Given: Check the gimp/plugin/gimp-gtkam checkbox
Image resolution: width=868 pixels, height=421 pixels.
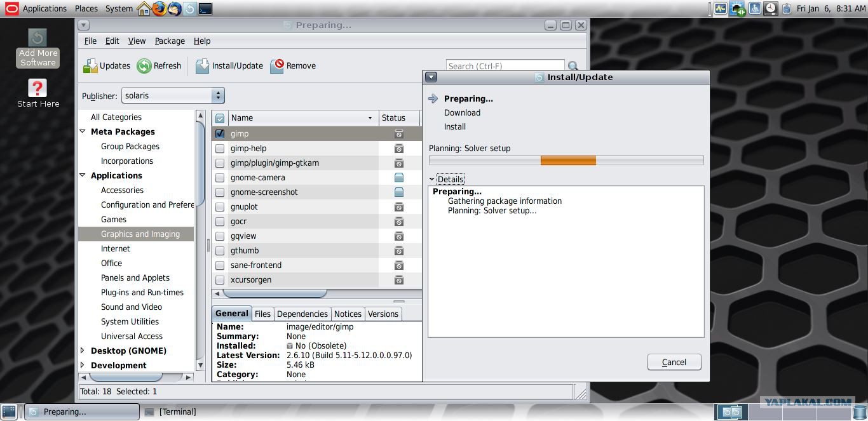Looking at the screenshot, I should [220, 163].
